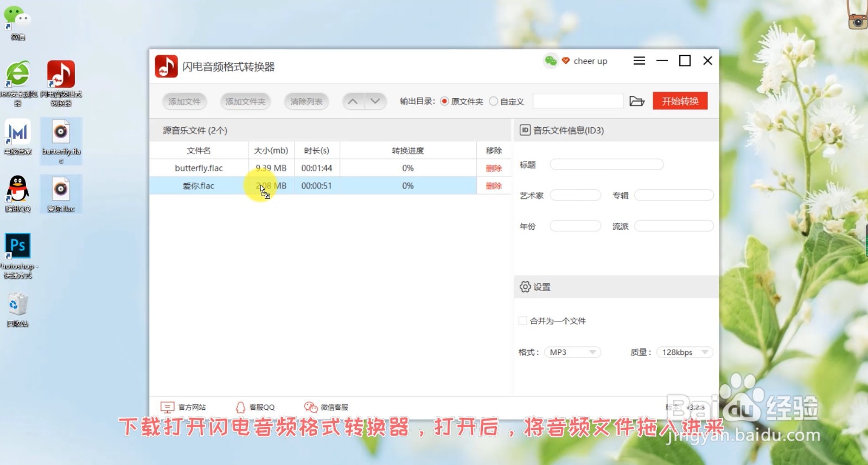Click 官方网站 official website link text
Screen dimensions: 868x465
(x=192, y=407)
